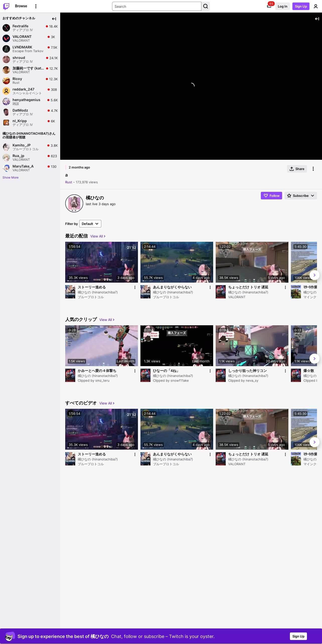Collapse the video player side panel arrow
Image resolution: width=322 pixels, height=644 pixels.
[x=317, y=19]
